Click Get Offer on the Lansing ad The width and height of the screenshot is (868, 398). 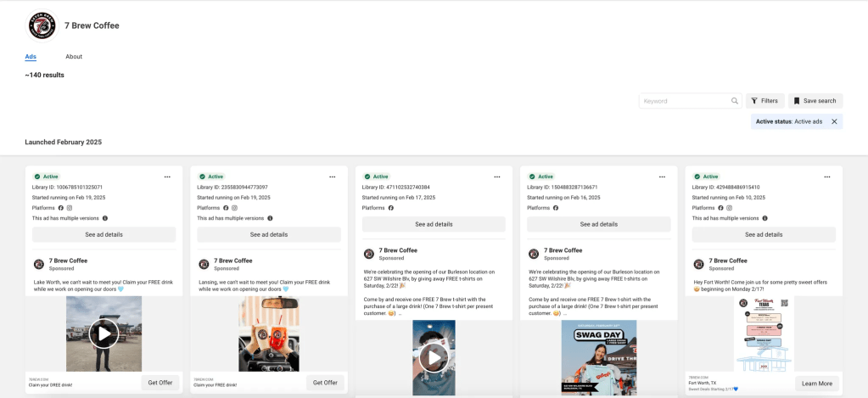tap(325, 383)
